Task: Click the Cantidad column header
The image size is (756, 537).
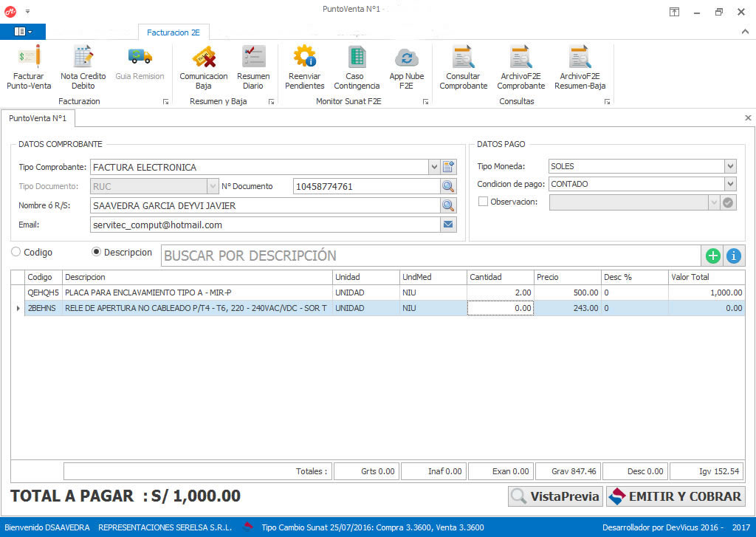Action: 500,277
